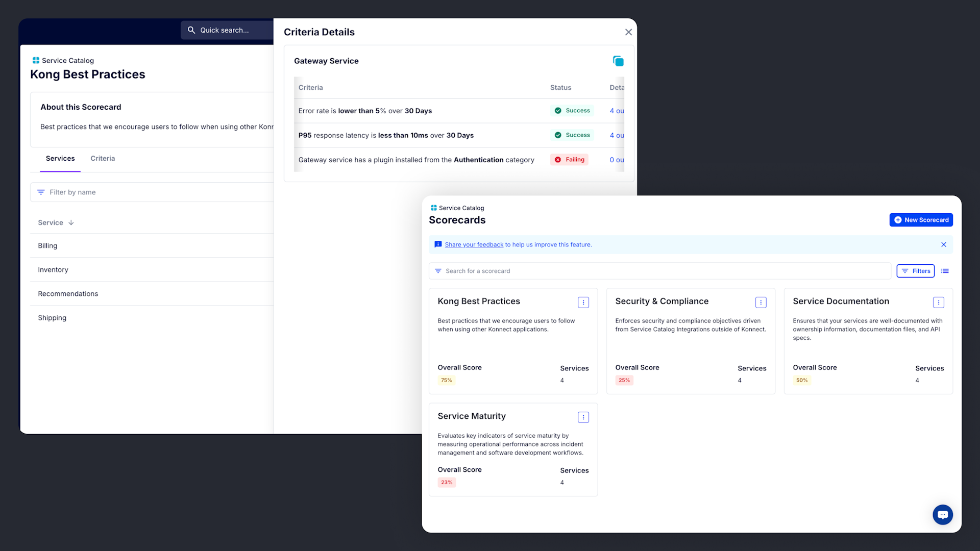Screen dimensions: 980x551
Task: Click the magnifier icon in Quick search bar
Action: click(x=191, y=30)
